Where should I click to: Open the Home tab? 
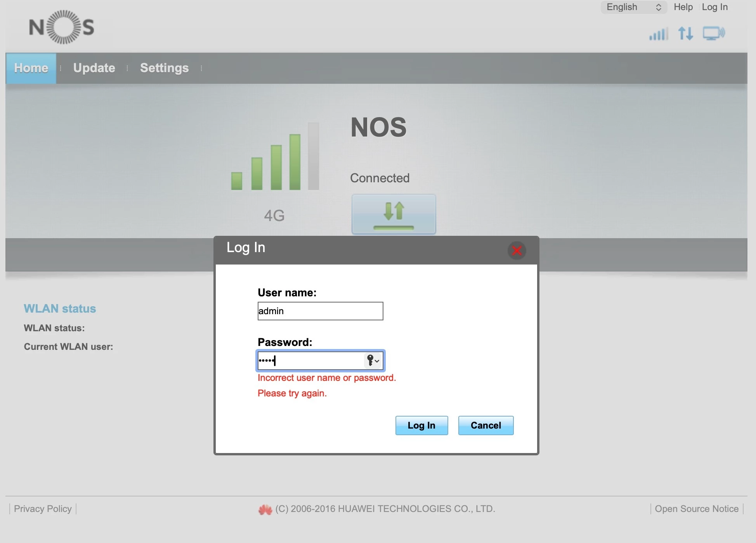31,68
